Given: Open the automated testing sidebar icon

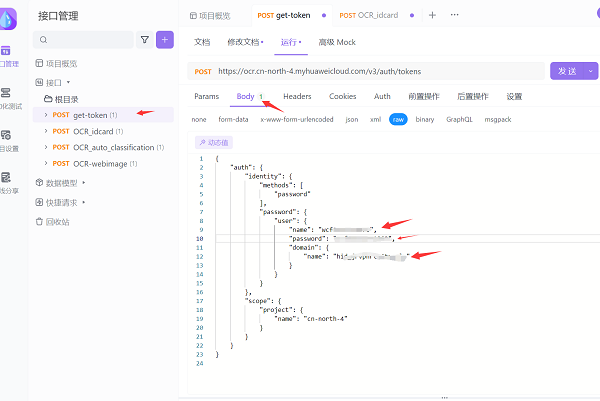Looking at the screenshot, I should pos(8,98).
